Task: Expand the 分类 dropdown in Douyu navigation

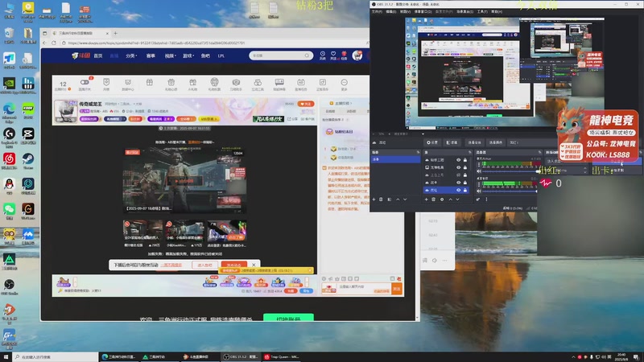Action: [131, 56]
